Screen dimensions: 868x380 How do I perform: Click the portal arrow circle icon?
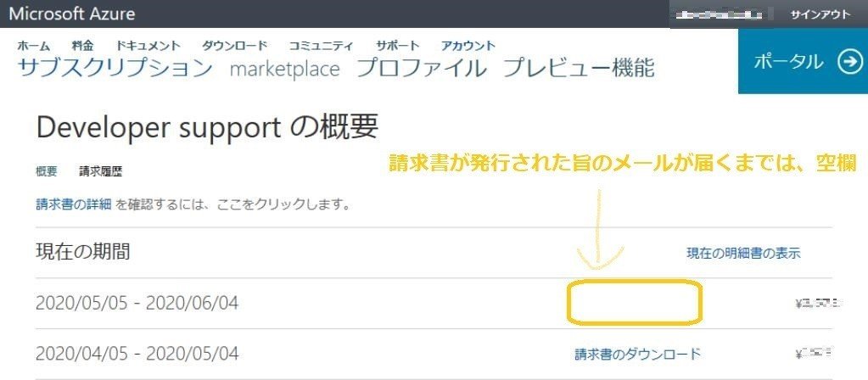click(x=849, y=62)
